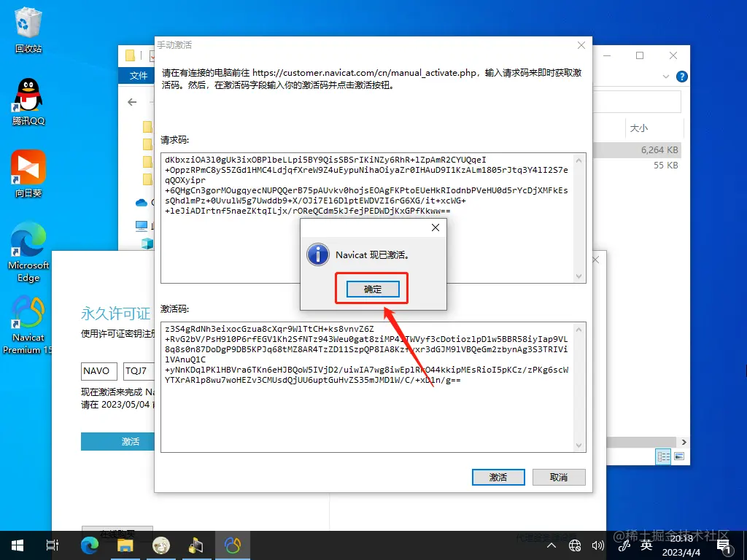Image resolution: width=747 pixels, height=560 pixels.
Task: Open the Recycle Bin desktop icon
Action: tap(28, 29)
